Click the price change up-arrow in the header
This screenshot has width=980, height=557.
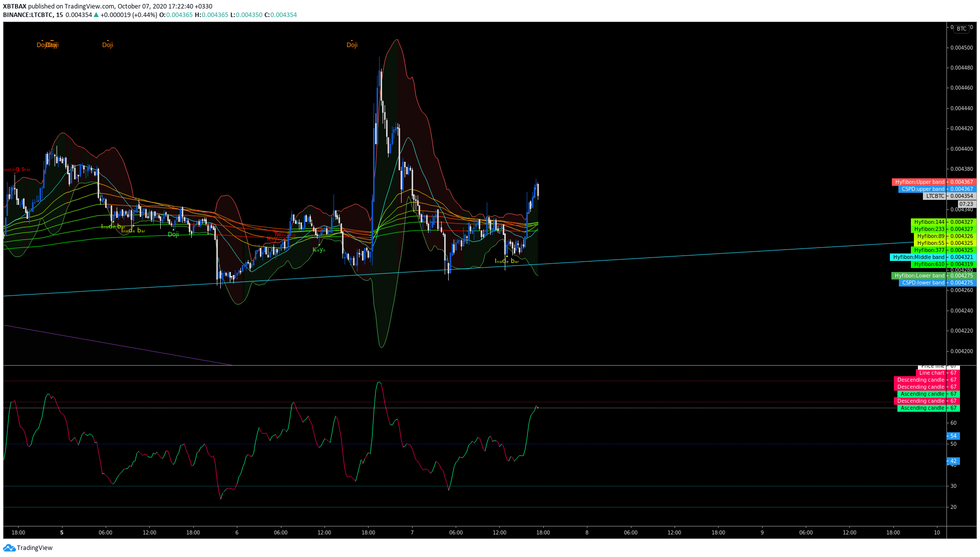96,15
